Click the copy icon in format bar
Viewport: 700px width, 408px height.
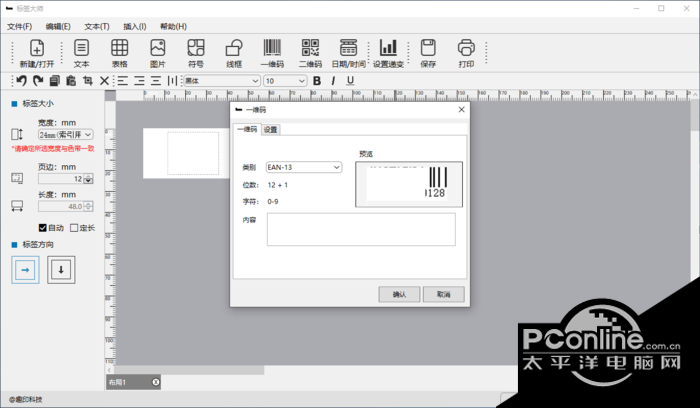(54, 81)
